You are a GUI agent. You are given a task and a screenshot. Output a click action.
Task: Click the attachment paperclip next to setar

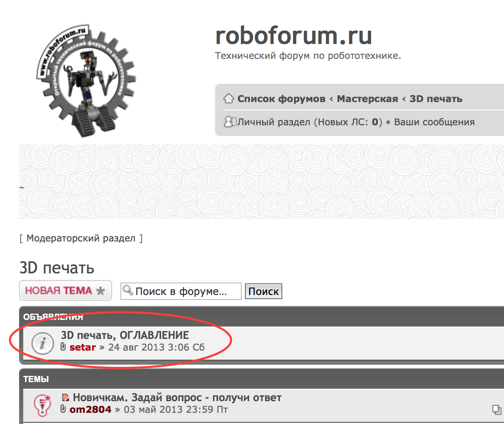point(63,347)
